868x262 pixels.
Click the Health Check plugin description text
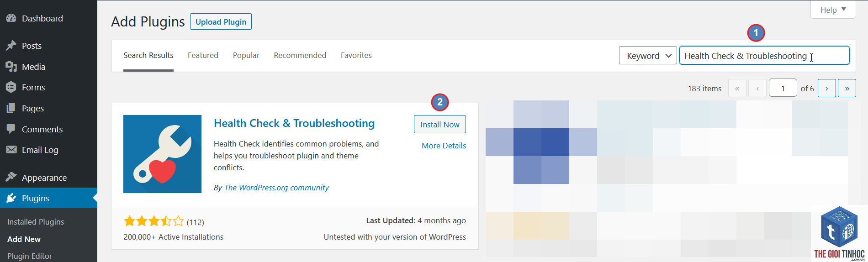[296, 156]
